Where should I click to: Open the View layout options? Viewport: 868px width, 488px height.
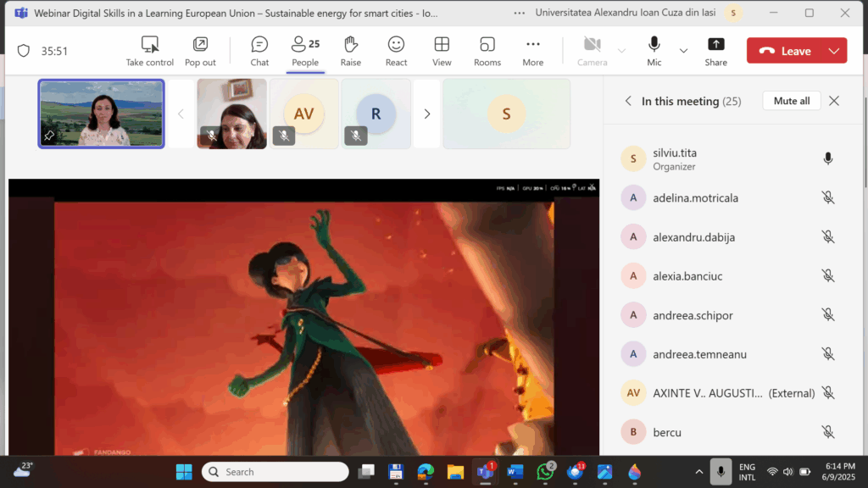click(442, 51)
